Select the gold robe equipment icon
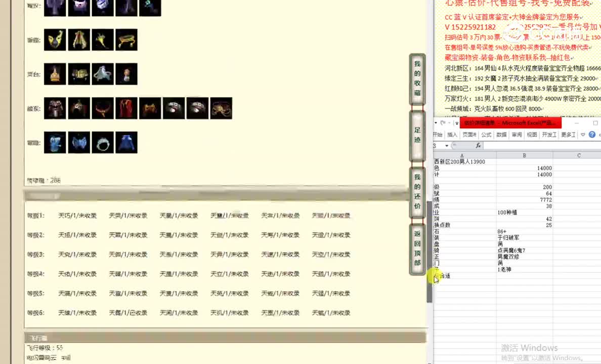This screenshot has height=364, width=601. [x=79, y=40]
